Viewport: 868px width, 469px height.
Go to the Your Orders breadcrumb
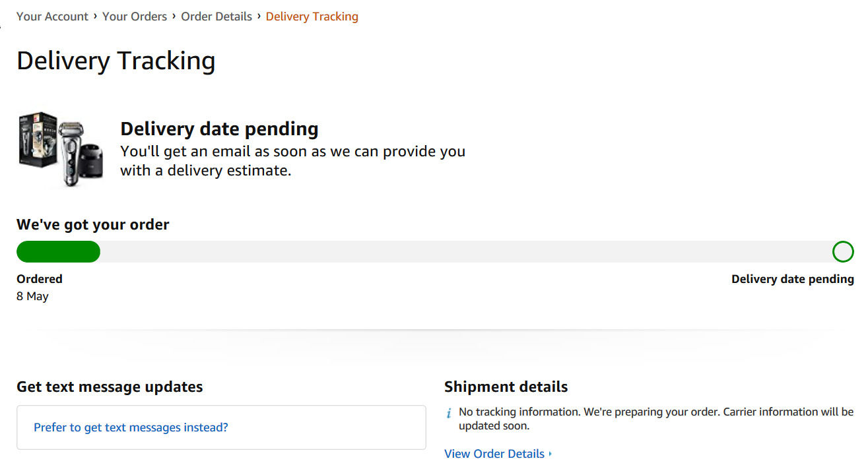tap(135, 16)
